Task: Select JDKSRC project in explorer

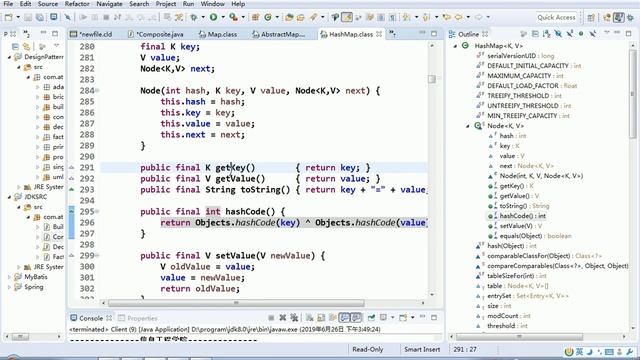Action: click(x=36, y=197)
